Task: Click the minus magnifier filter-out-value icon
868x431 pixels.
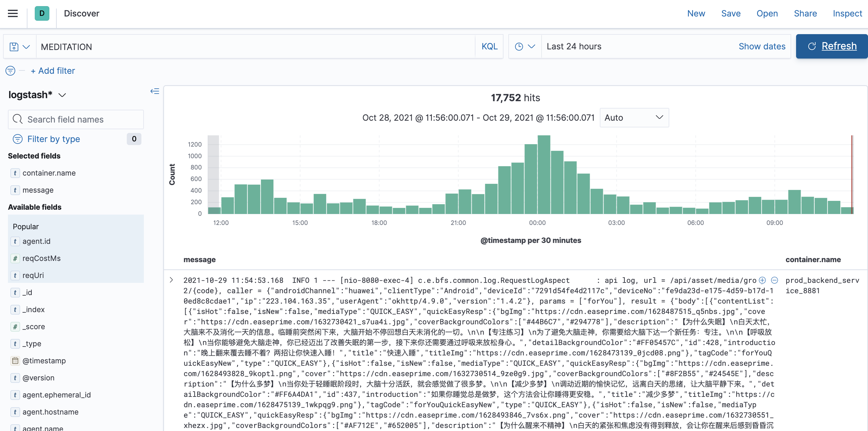Action: (x=774, y=280)
